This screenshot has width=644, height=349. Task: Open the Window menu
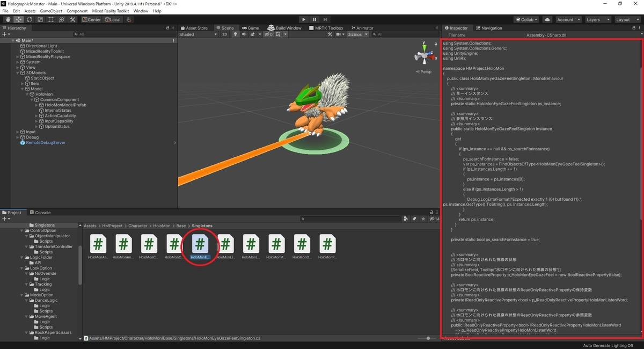coord(141,11)
